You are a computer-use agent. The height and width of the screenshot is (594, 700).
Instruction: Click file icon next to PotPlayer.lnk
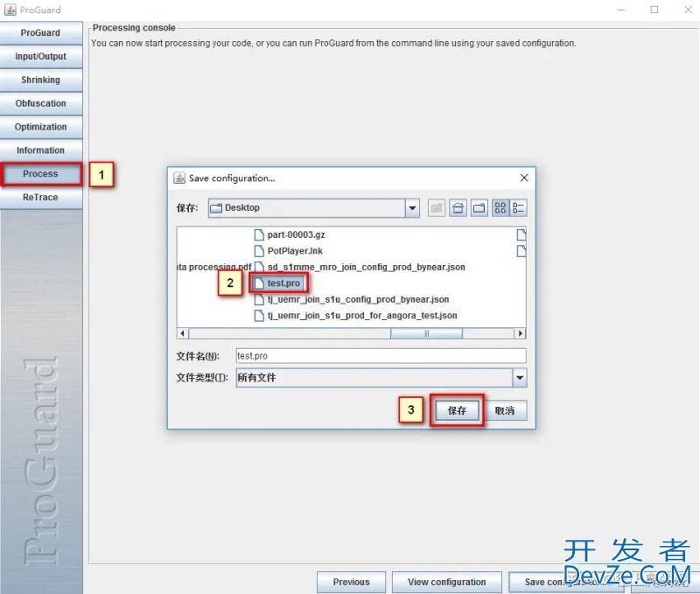259,251
